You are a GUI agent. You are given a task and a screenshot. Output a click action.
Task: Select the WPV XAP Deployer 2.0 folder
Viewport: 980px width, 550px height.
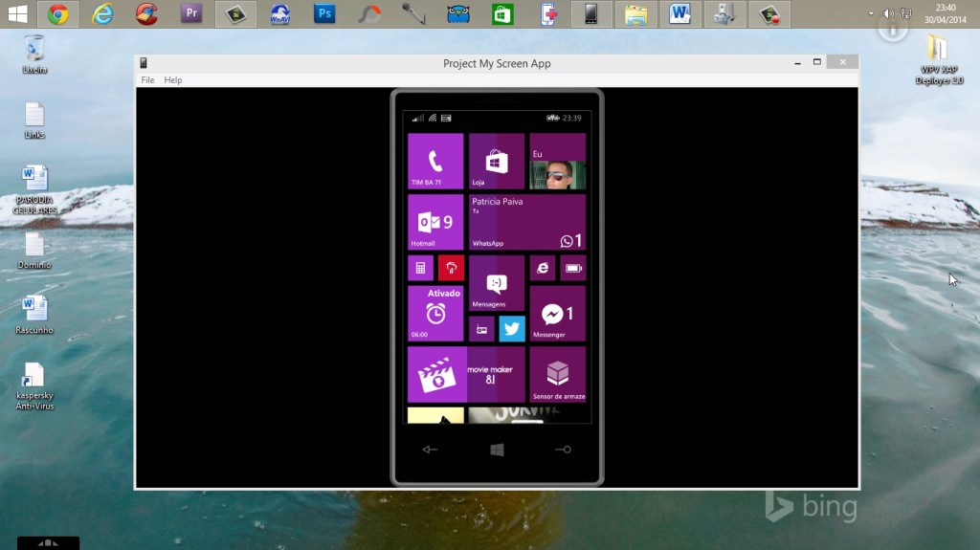pos(939,60)
